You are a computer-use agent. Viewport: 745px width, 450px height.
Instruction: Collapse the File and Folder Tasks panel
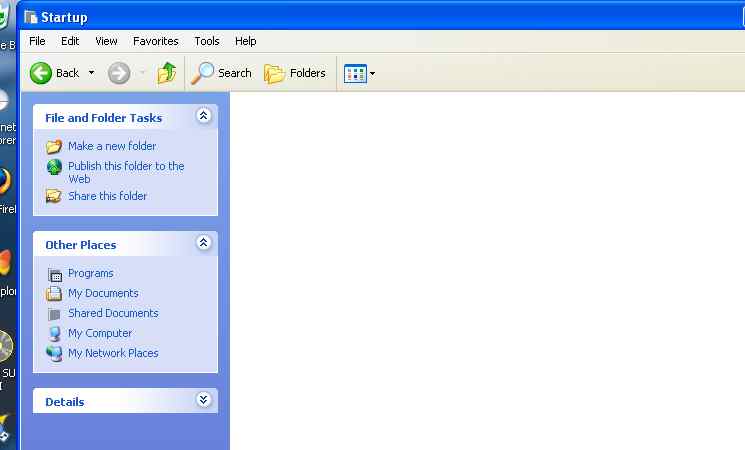[203, 115]
